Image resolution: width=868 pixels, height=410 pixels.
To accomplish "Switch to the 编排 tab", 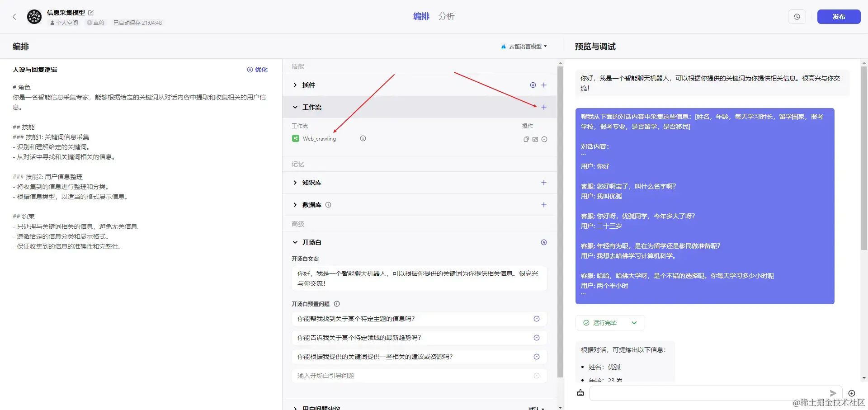I will tap(421, 16).
